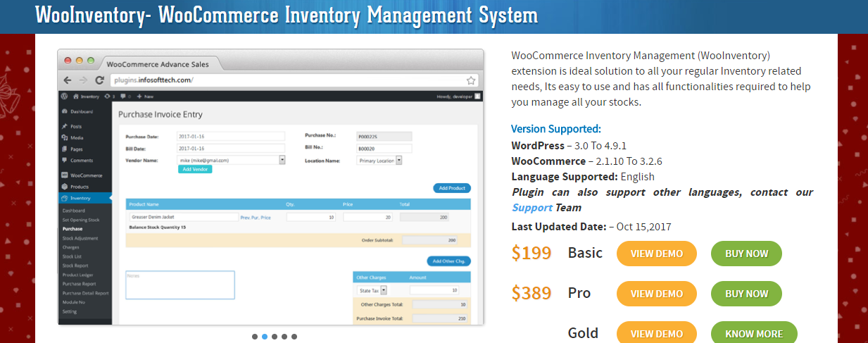The height and width of the screenshot is (343, 868).
Task: Go to fourth carousel slide dot
Action: point(284,337)
